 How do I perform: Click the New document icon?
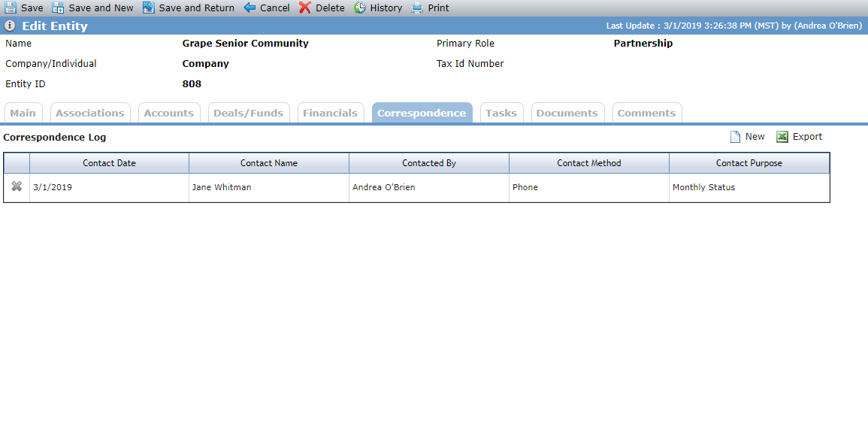click(735, 137)
